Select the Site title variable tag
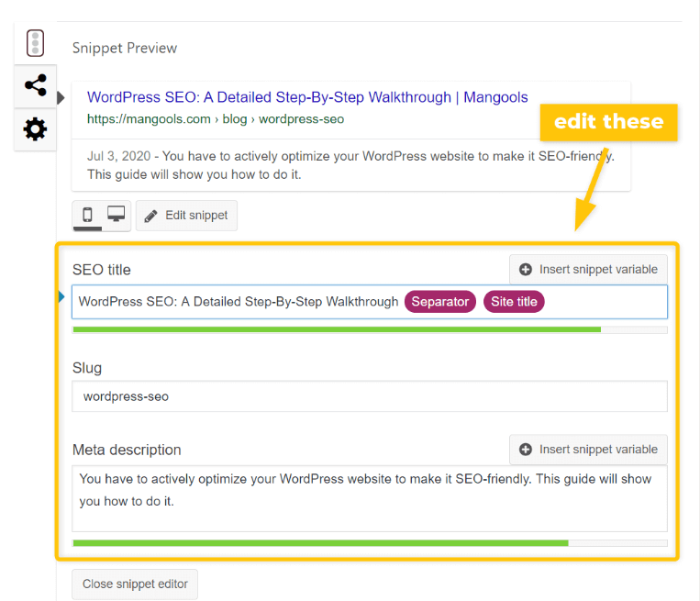 514,302
